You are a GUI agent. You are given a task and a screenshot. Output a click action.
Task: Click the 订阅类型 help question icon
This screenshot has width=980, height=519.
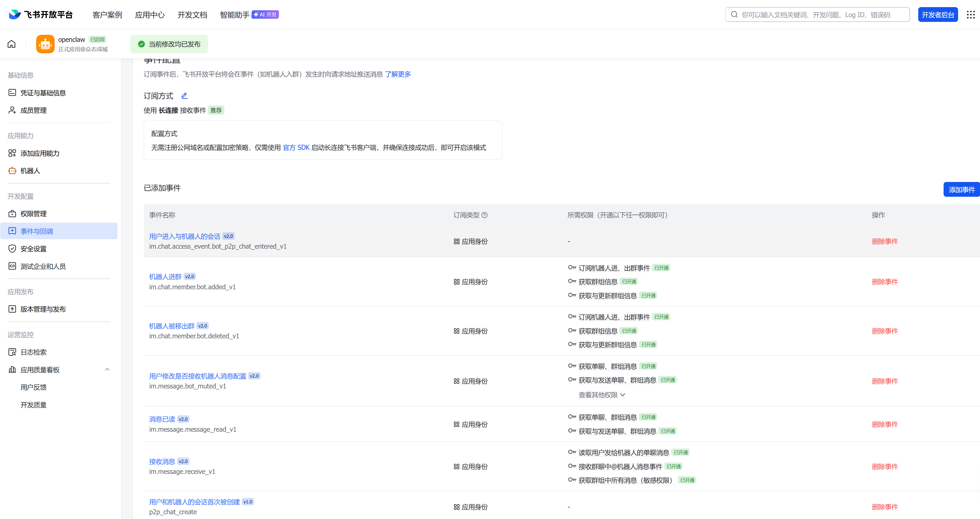click(484, 215)
